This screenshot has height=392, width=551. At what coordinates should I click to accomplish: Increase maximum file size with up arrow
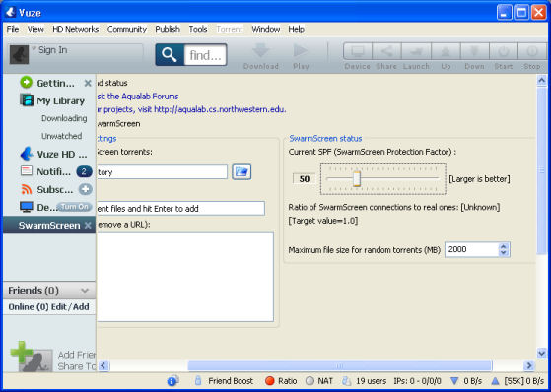point(504,246)
